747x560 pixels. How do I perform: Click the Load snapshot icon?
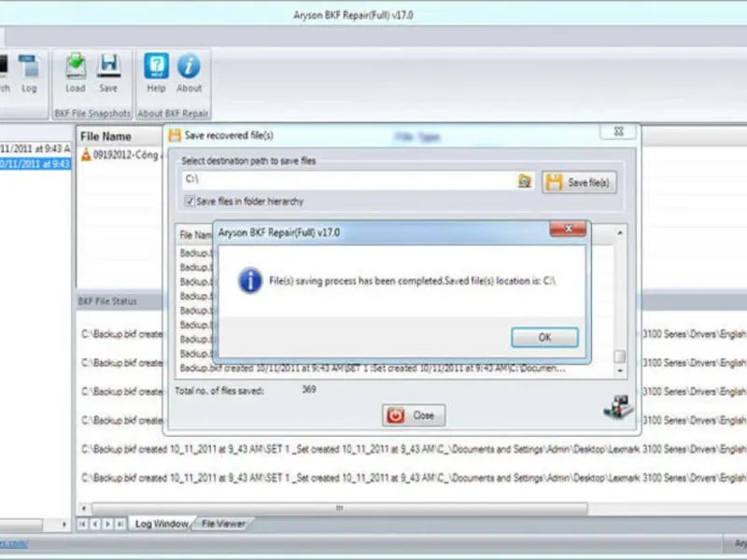(x=76, y=73)
